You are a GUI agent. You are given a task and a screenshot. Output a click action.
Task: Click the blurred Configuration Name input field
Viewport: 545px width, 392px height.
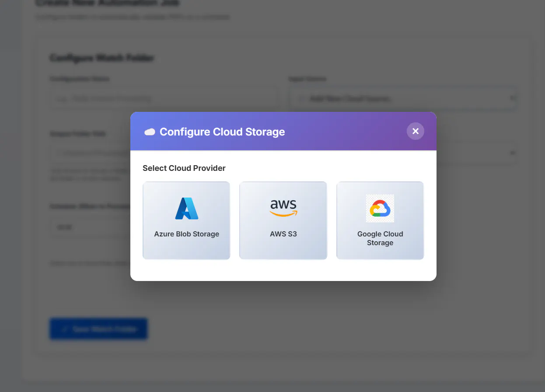coord(164,98)
